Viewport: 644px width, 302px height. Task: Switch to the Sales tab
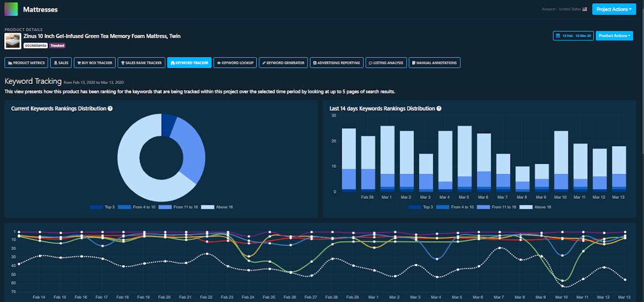[61, 63]
